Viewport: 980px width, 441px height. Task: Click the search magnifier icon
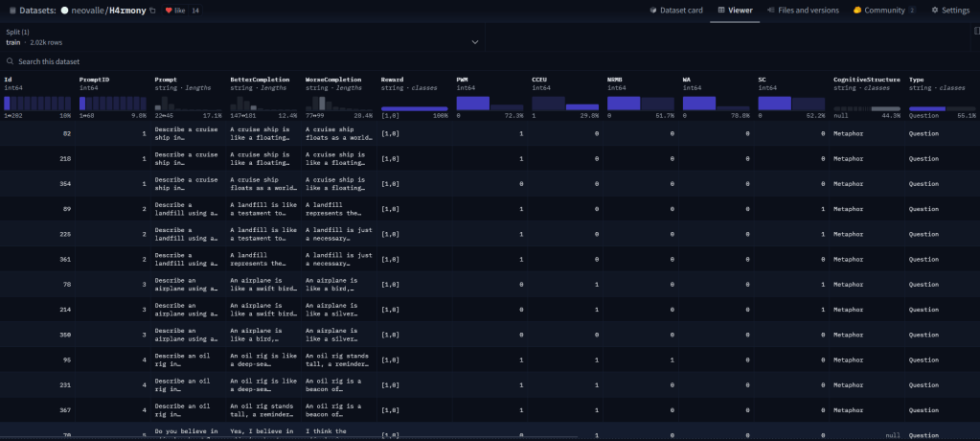click(10, 61)
